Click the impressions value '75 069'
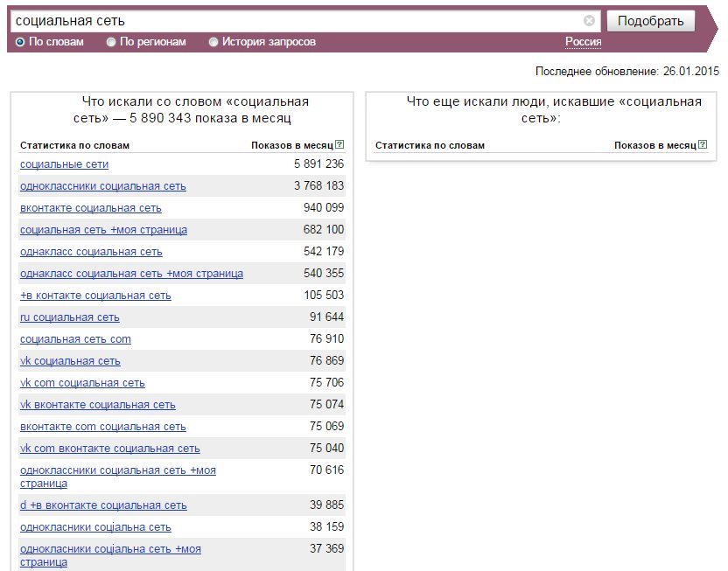The height and width of the screenshot is (571, 728). 326,426
